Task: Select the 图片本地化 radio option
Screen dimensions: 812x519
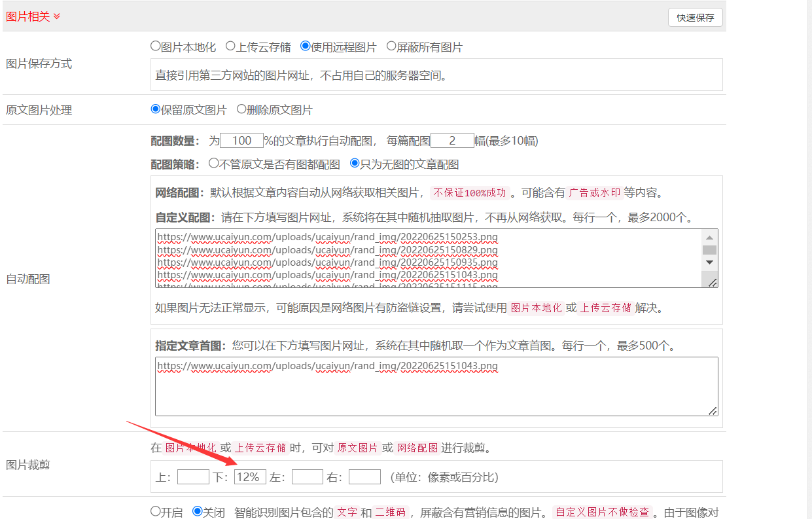Action: point(156,46)
